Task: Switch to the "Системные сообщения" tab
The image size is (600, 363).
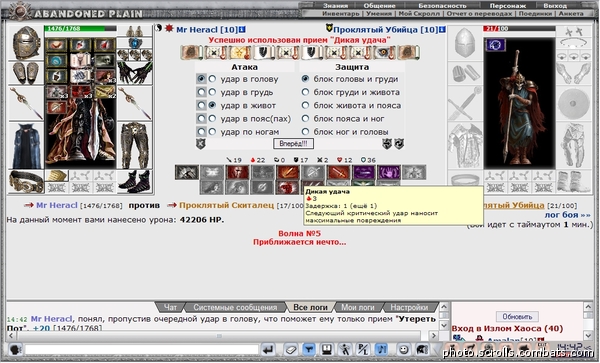Action: [x=235, y=307]
